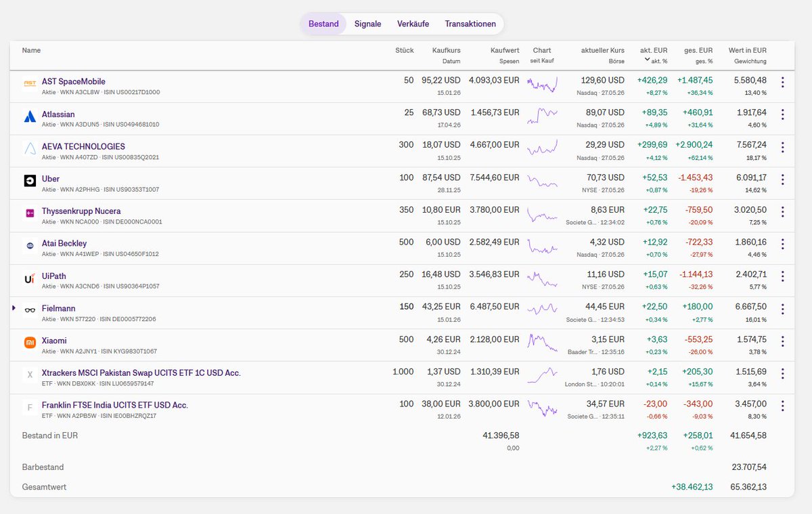Open the Atai Beckley row options menu

coord(782,244)
